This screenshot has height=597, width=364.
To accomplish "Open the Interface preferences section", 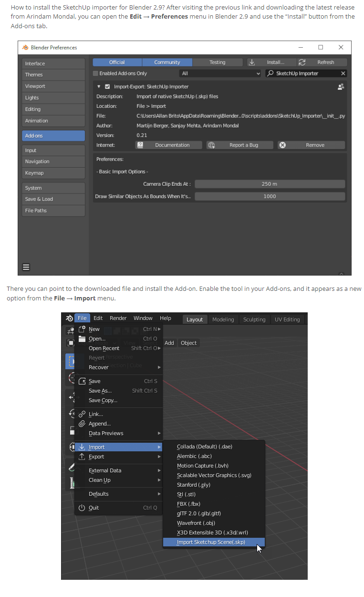I will [x=53, y=64].
